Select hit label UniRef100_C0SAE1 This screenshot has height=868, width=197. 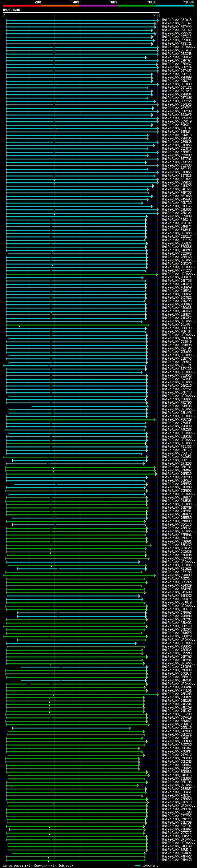click(177, 457)
